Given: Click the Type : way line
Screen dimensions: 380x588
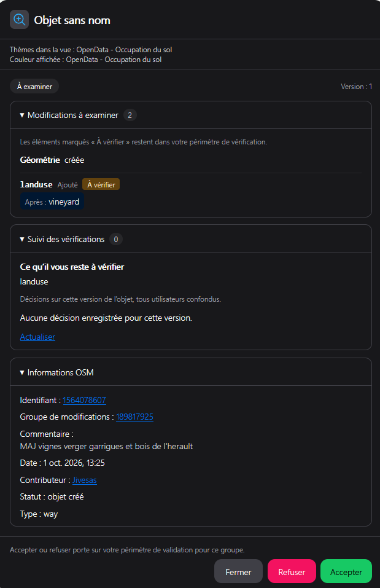Looking at the screenshot, I should [x=39, y=514].
